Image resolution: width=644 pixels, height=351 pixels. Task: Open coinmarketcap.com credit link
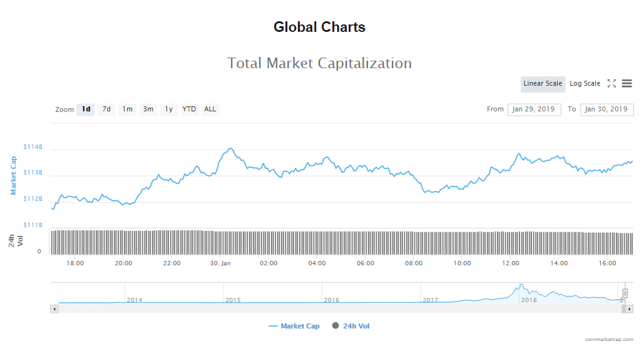(609, 340)
